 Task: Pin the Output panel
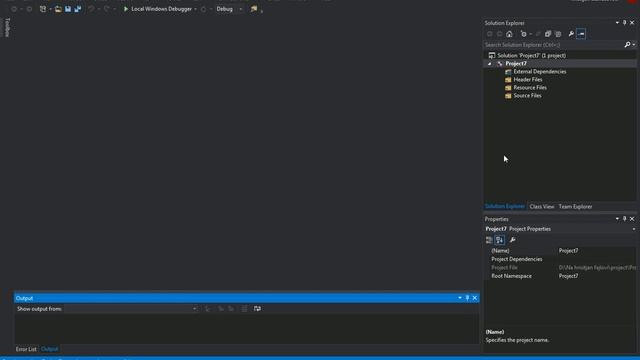pos(467,298)
